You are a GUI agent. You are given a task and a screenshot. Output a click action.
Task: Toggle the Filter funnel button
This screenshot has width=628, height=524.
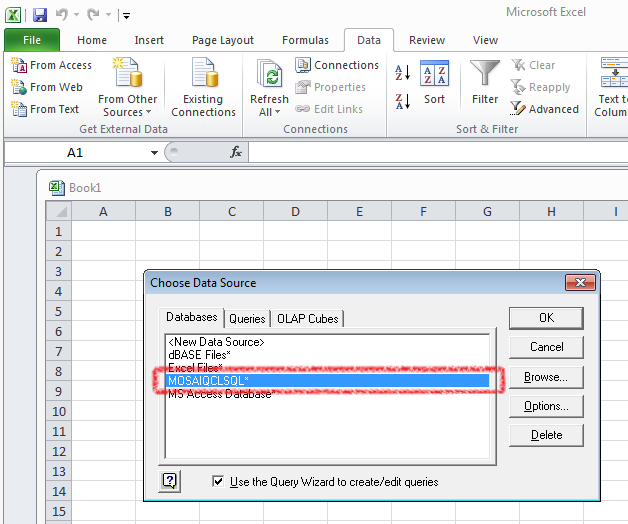click(485, 83)
